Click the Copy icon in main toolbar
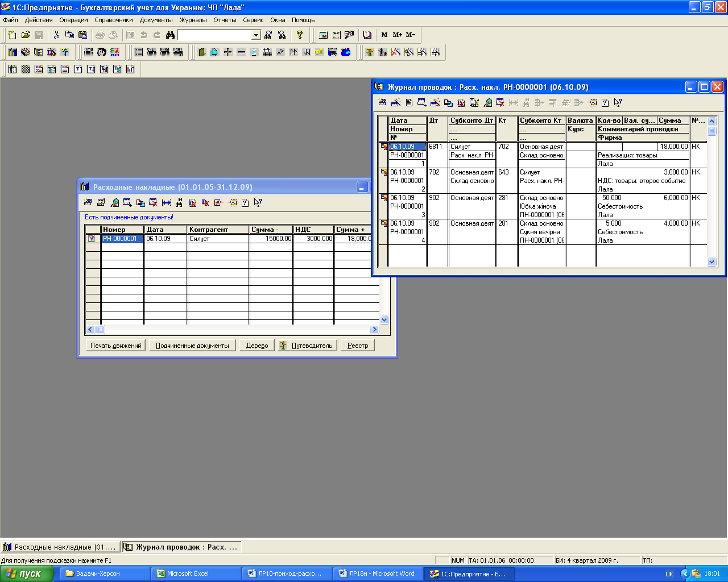This screenshot has width=728, height=582. pos(69,35)
